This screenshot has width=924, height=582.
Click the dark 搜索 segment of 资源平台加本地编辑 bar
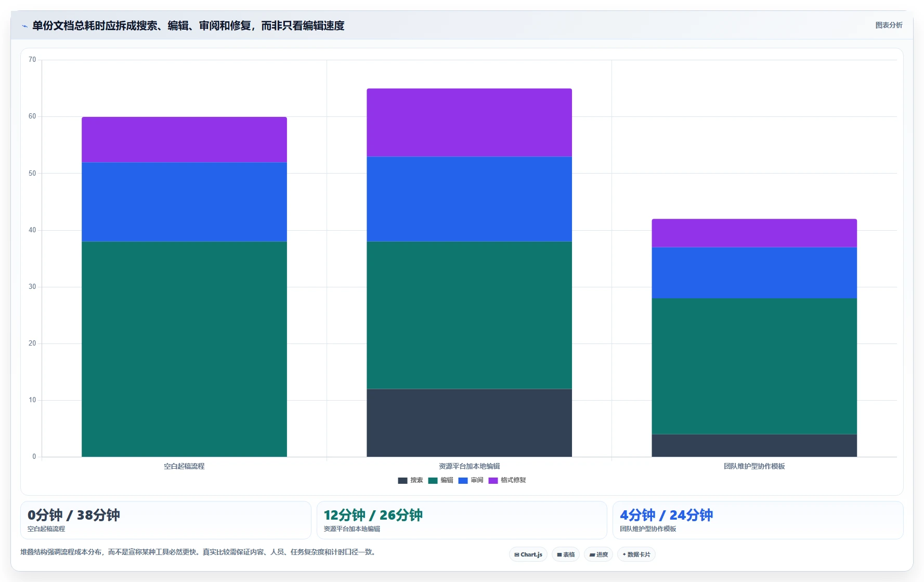coord(469,423)
